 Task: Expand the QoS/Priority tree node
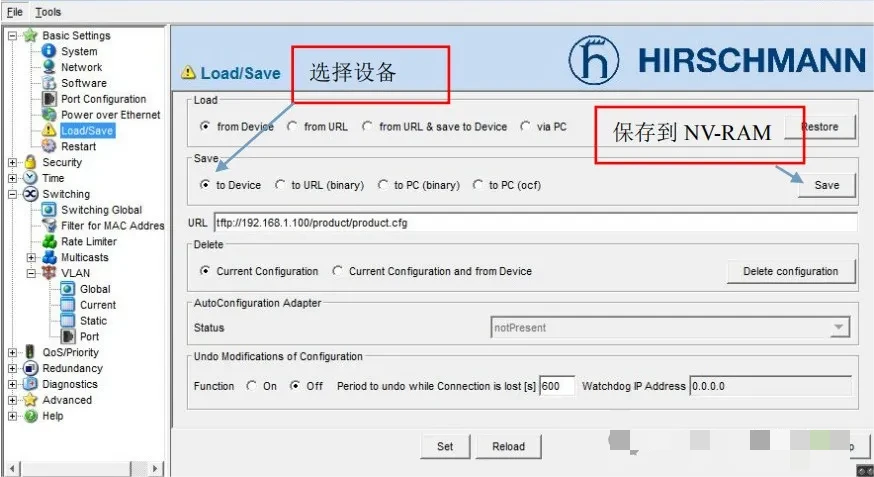[x=12, y=353]
